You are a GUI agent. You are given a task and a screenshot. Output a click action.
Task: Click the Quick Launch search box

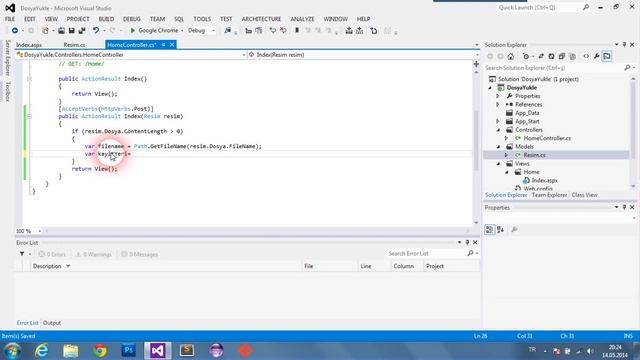click(540, 7)
